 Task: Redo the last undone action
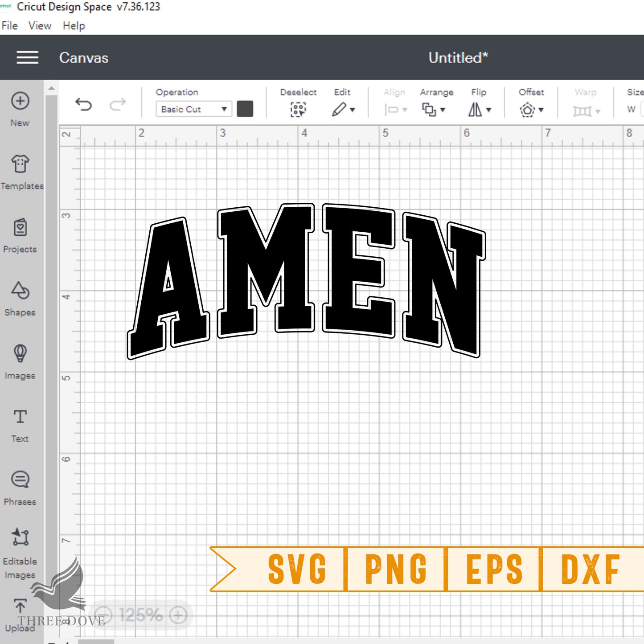(118, 105)
